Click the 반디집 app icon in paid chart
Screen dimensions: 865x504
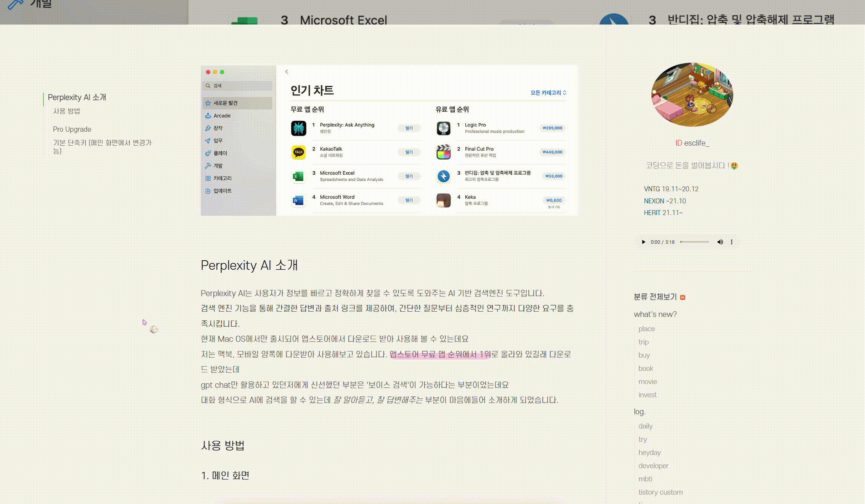click(443, 177)
